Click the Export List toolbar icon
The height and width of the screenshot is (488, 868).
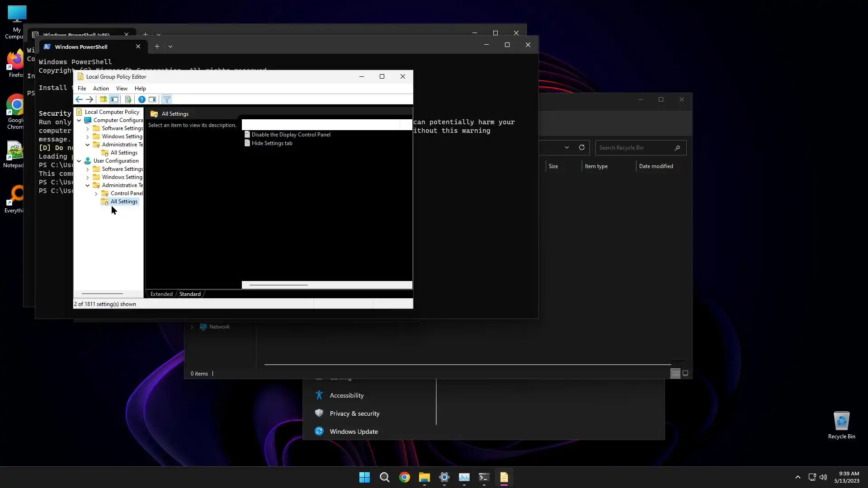pyautogui.click(x=128, y=99)
